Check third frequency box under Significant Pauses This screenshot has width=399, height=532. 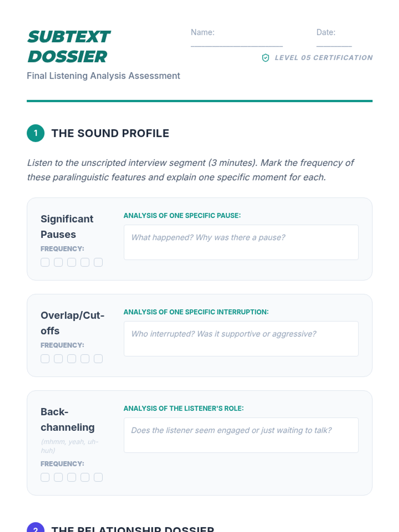pos(71,262)
